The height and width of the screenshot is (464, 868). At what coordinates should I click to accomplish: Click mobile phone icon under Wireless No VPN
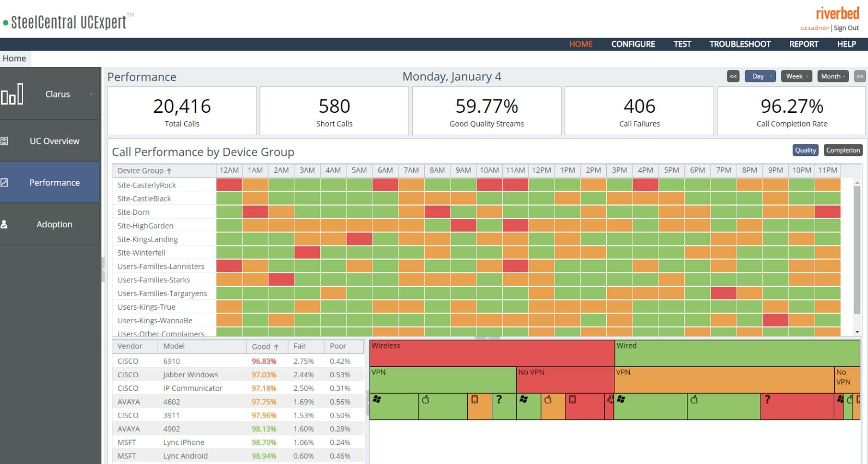pyautogui.click(x=572, y=400)
